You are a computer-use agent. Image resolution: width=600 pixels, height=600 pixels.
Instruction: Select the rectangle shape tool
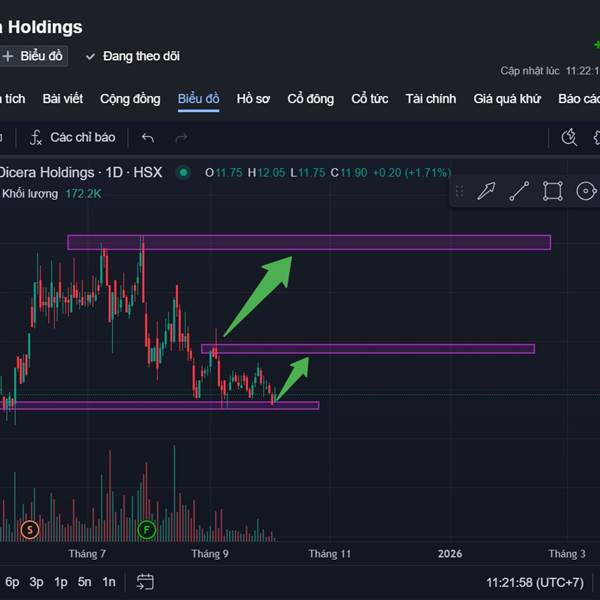click(553, 191)
